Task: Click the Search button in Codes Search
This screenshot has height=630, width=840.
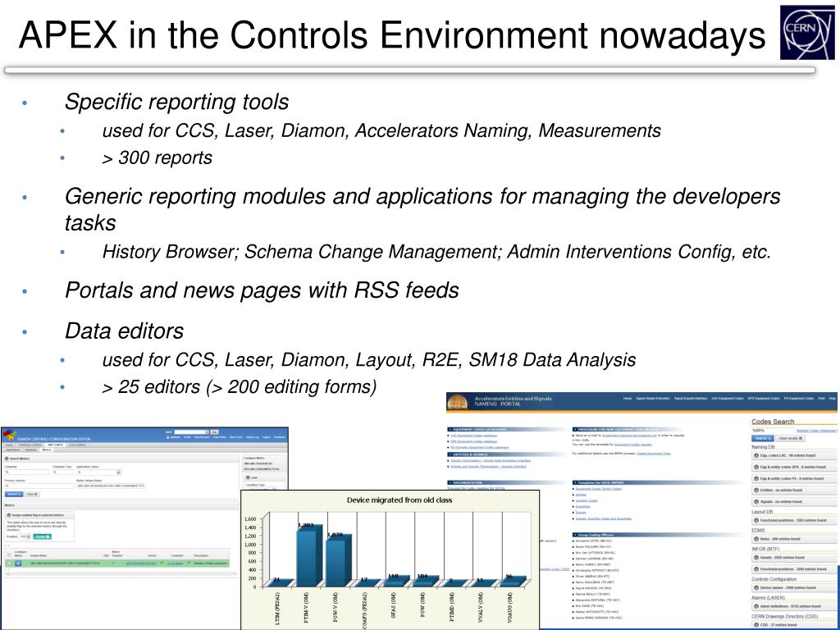Action: 763,438
